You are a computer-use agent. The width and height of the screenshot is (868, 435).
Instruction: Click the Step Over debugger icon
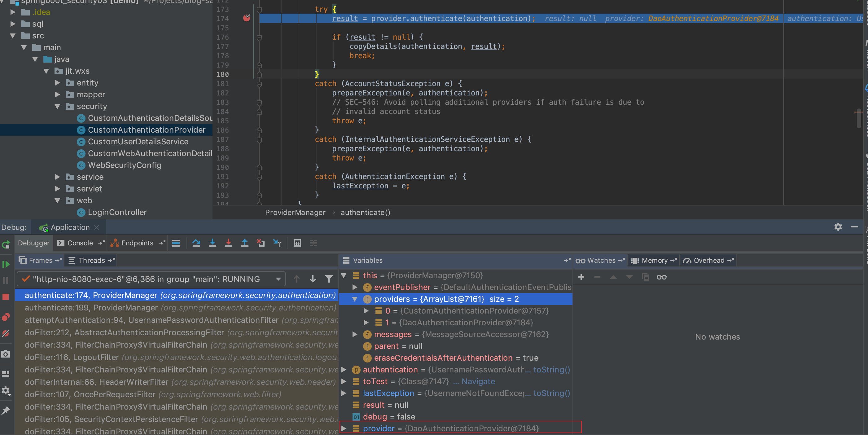coord(196,243)
